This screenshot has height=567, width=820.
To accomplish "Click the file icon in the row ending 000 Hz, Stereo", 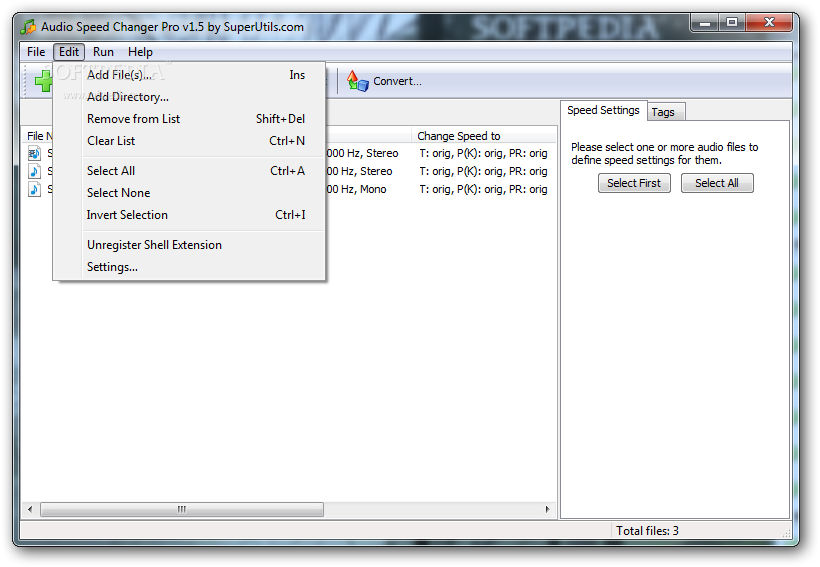I will point(35,153).
